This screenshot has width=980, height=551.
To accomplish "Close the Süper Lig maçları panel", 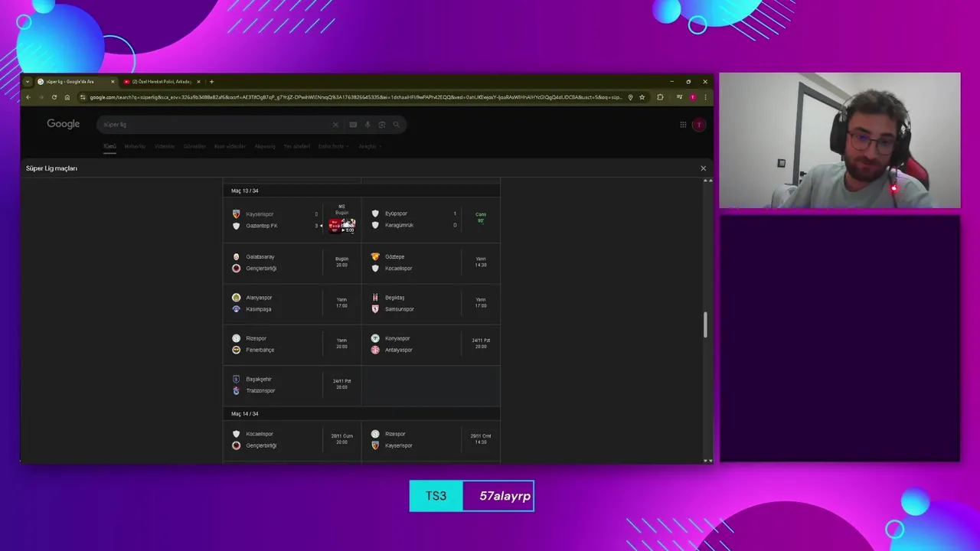I will [x=703, y=168].
